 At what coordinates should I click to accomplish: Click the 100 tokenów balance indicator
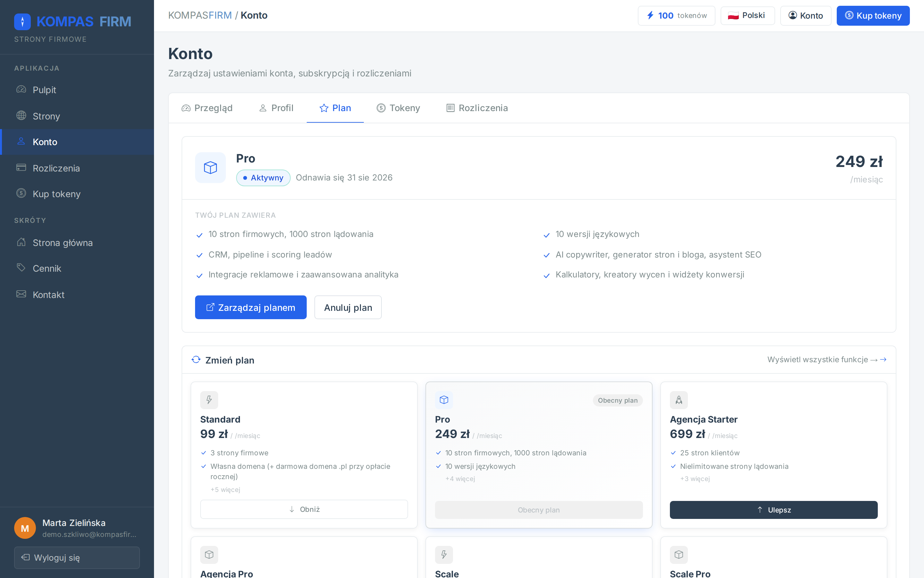click(x=676, y=16)
